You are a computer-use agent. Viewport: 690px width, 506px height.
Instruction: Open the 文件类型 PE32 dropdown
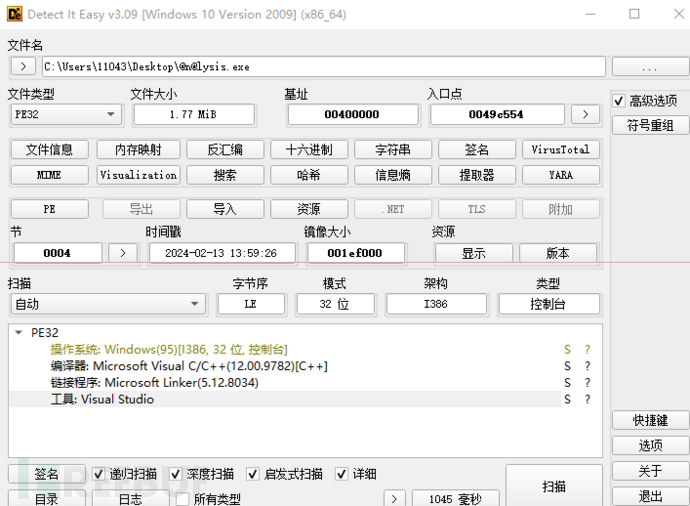(x=66, y=114)
